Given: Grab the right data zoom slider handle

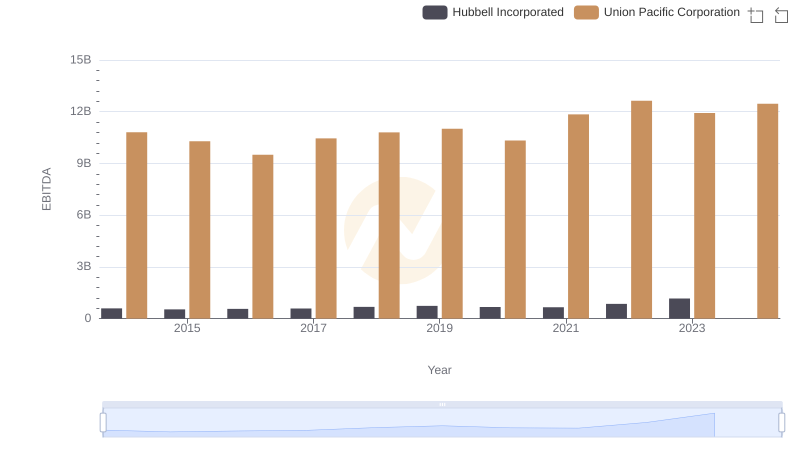Looking at the screenshot, I should click(782, 423).
